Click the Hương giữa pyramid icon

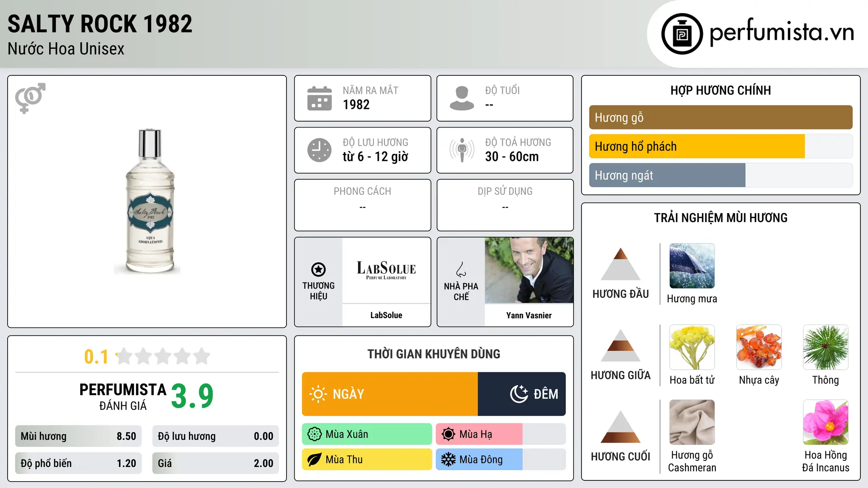(x=620, y=345)
